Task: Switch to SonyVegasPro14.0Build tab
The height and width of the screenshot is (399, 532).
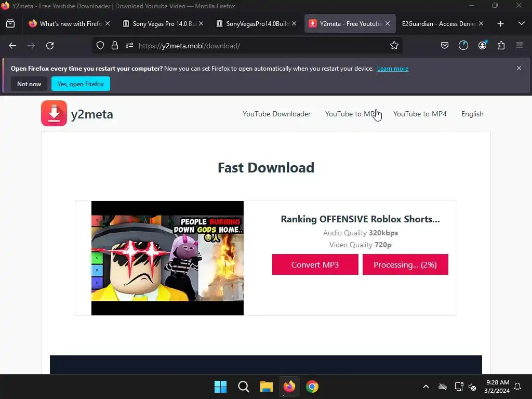Action: click(x=257, y=24)
